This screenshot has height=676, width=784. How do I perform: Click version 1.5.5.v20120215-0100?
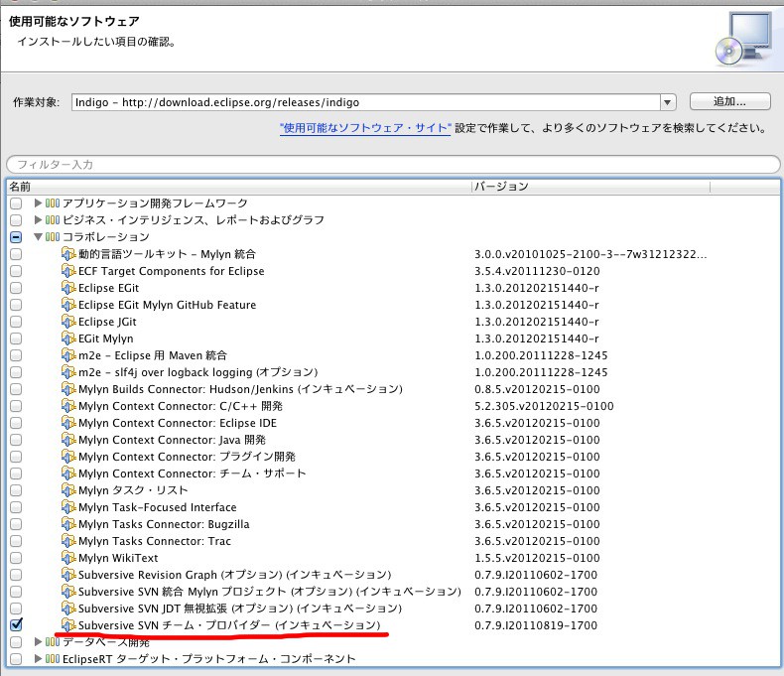pyautogui.click(x=537, y=558)
